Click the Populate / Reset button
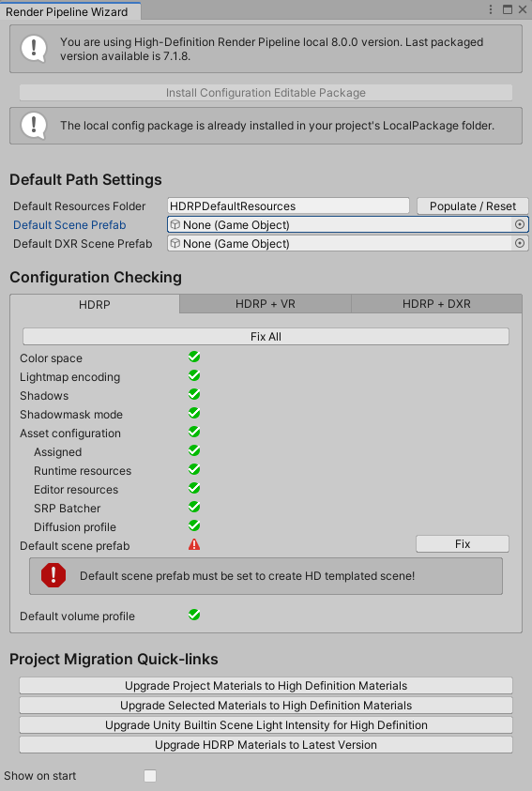Screen dimensions: 532x791 (x=473, y=205)
